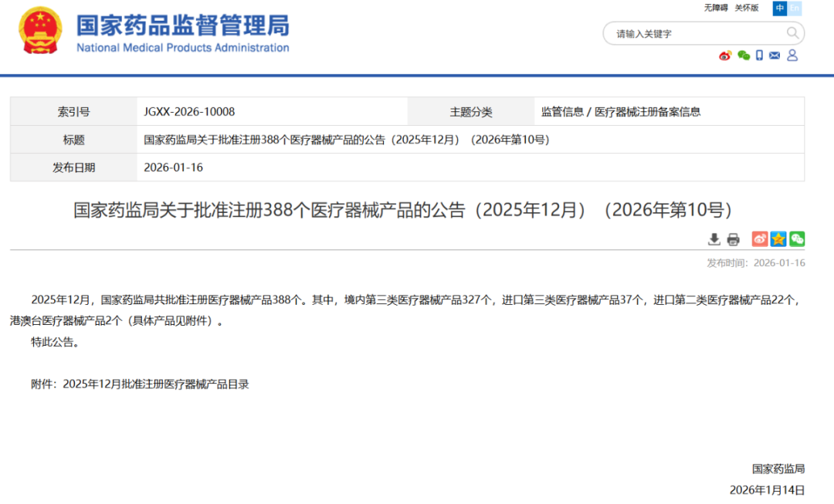Click the 索引号 label cell

[73, 112]
